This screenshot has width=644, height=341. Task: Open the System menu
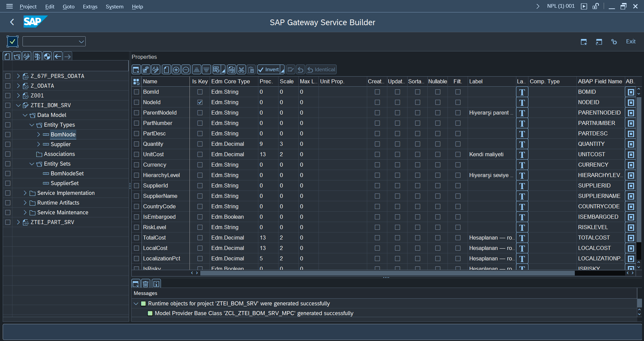(x=115, y=6)
